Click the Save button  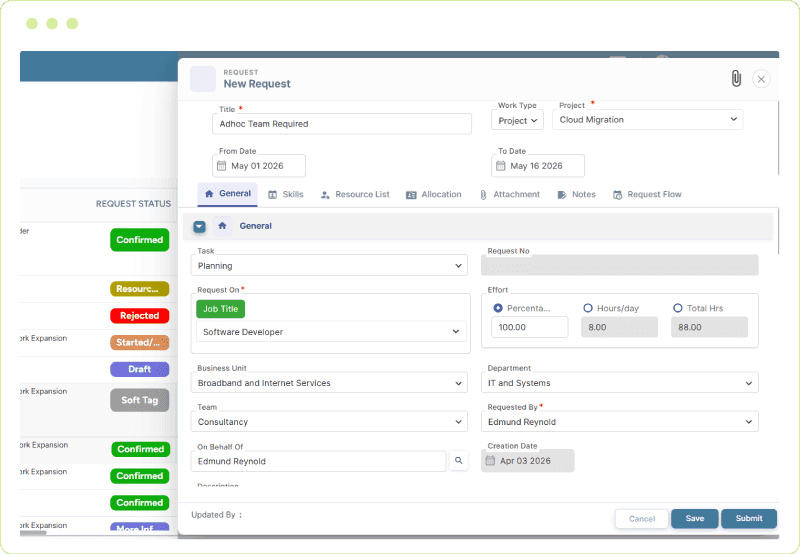click(x=694, y=518)
